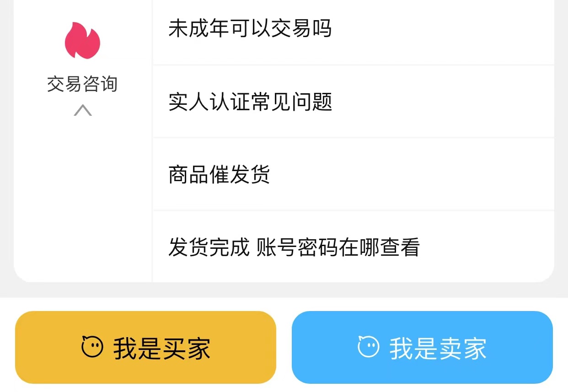Tap the row for urging product shipment
The height and width of the screenshot is (392, 568).
click(353, 174)
